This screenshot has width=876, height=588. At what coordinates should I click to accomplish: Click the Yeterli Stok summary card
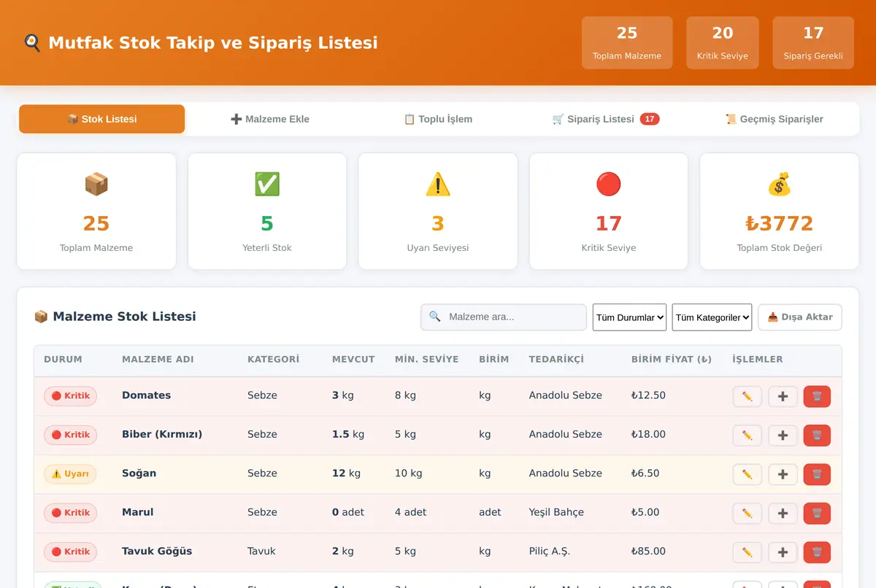coord(267,212)
